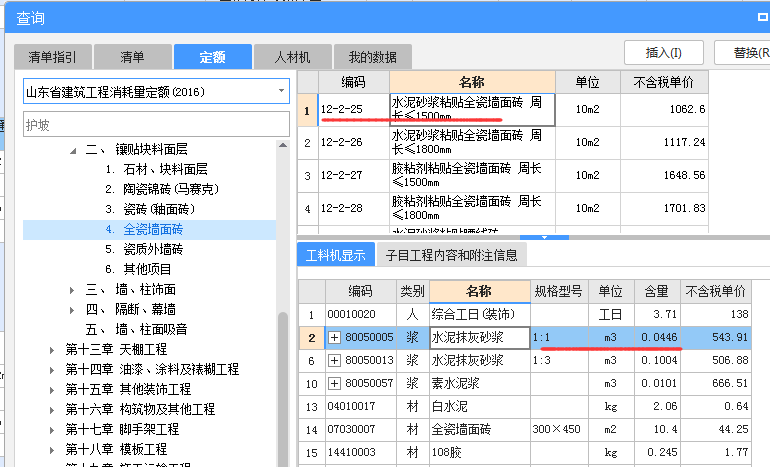Click the 白水泥 material name cell
The image size is (770, 467).
[480, 407]
